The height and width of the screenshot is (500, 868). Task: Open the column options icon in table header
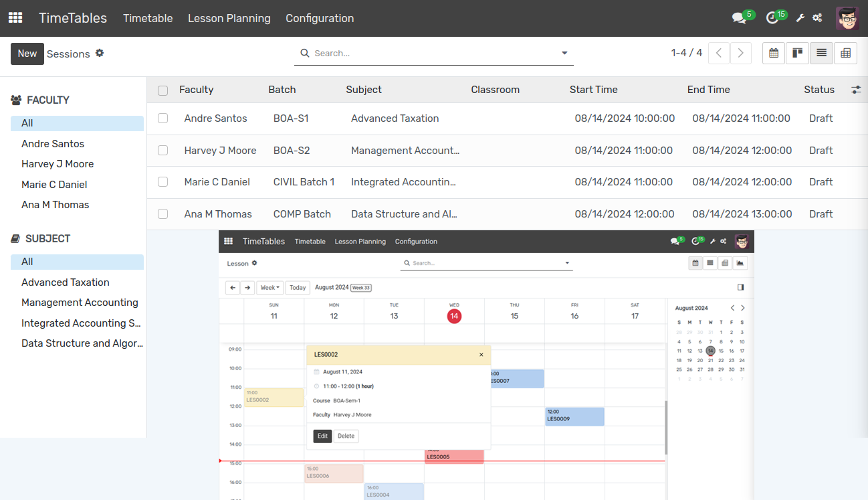[857, 89]
